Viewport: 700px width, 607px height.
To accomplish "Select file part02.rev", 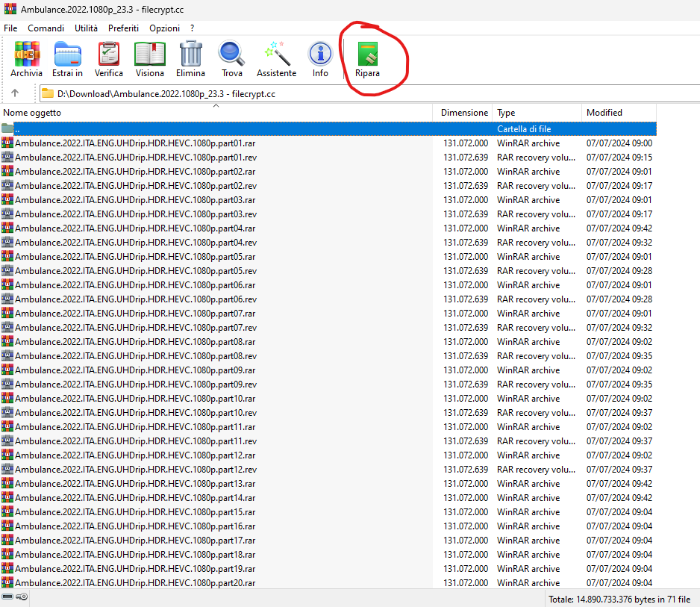I will 328,186.
